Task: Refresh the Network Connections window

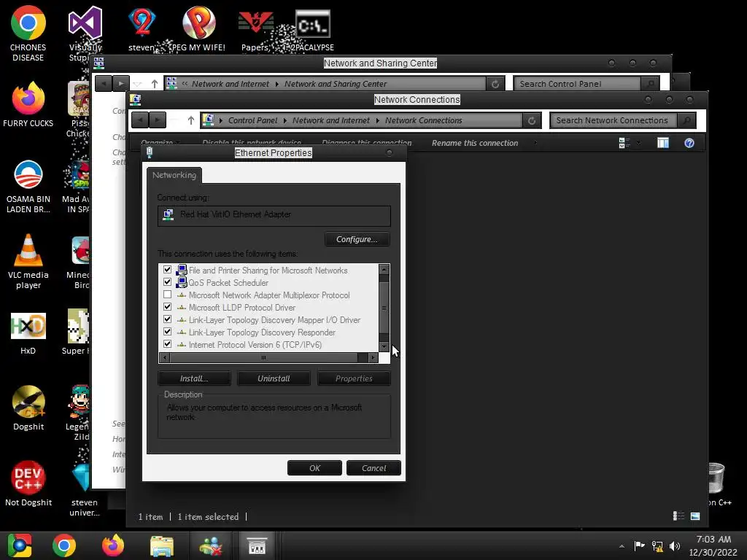Action: click(532, 120)
